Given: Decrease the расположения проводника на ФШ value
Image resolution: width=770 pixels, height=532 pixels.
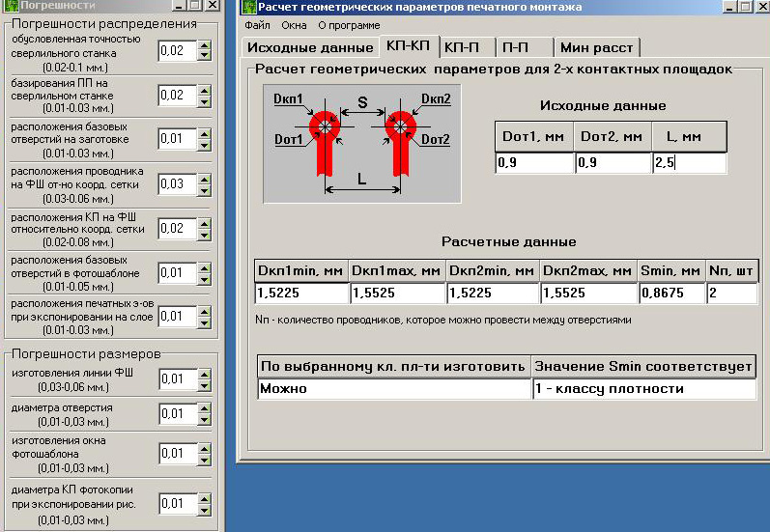Looking at the screenshot, I should [x=204, y=189].
